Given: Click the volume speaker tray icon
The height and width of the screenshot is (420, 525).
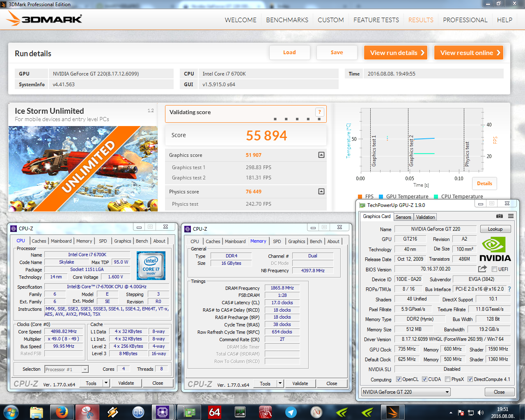Looking at the screenshot, I should pyautogui.click(x=481, y=412).
